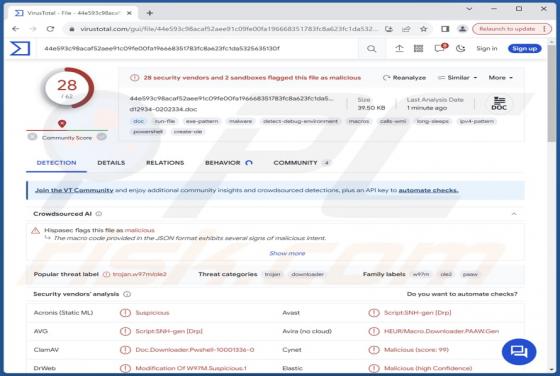Click the upload file icon

pyautogui.click(x=399, y=49)
